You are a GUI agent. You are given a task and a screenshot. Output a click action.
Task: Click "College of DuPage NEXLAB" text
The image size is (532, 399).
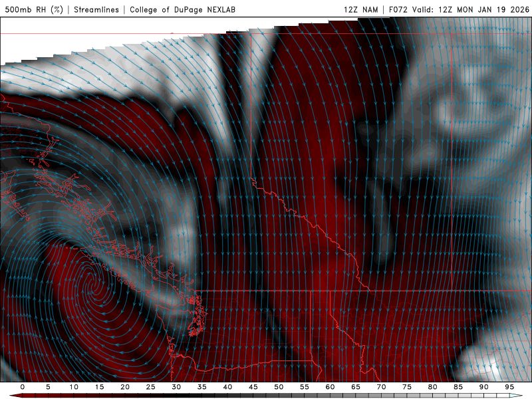[182, 9]
